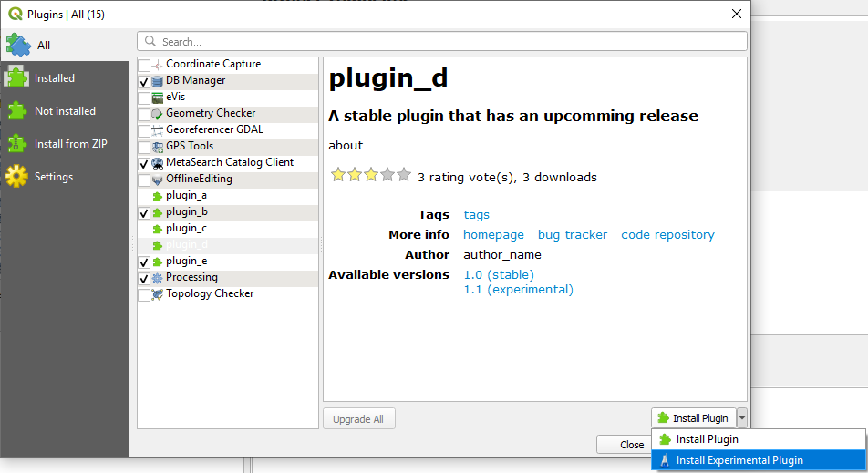Screen dimensions: 868x473
Task: Focus the plugin Search field
Action: click(x=441, y=42)
